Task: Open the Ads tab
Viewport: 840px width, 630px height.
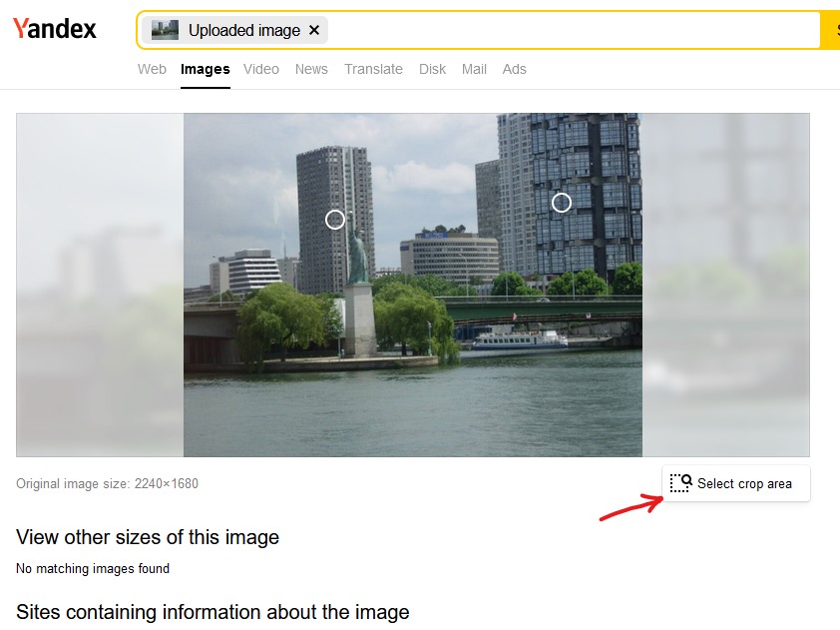Action: 515,69
